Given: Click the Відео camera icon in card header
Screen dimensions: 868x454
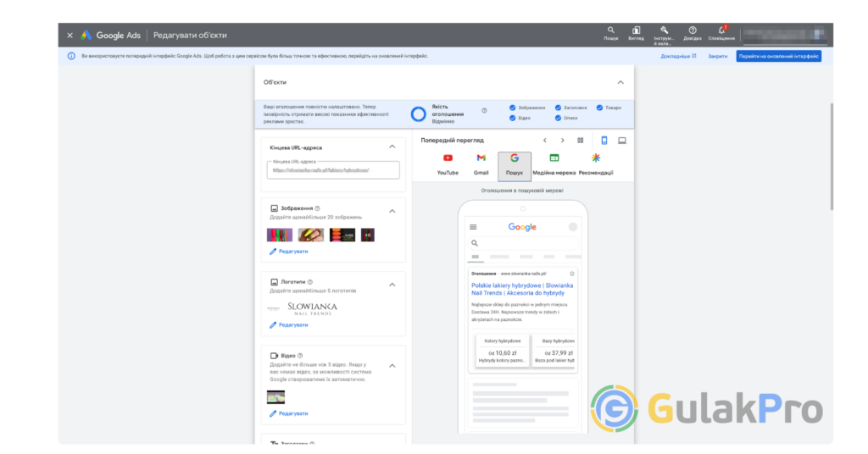Looking at the screenshot, I should [x=274, y=356].
